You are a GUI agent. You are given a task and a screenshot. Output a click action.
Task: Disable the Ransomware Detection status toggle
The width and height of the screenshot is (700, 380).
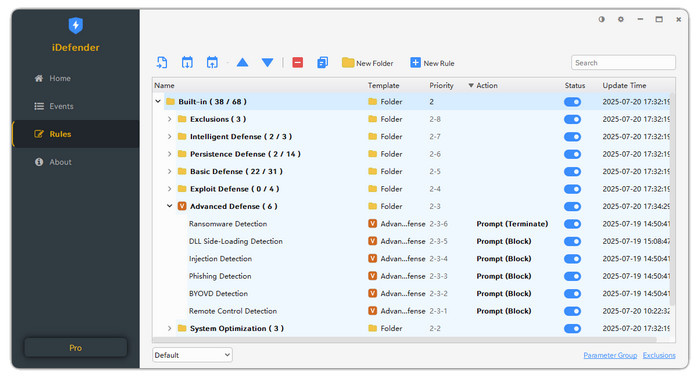(572, 224)
